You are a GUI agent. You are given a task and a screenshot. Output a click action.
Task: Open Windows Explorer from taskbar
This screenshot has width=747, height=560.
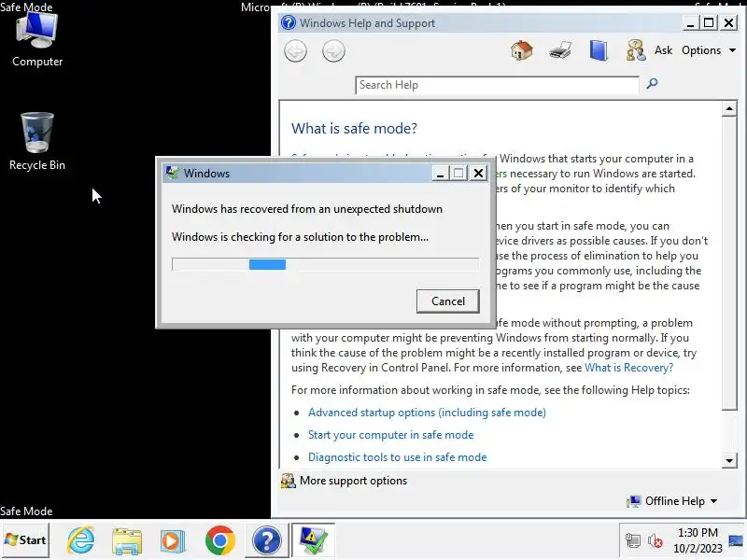coord(127,540)
